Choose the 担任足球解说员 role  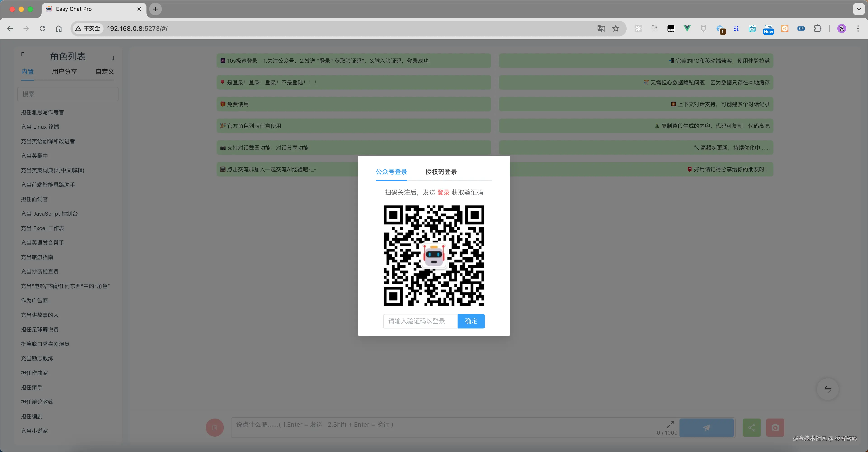pyautogui.click(x=40, y=330)
